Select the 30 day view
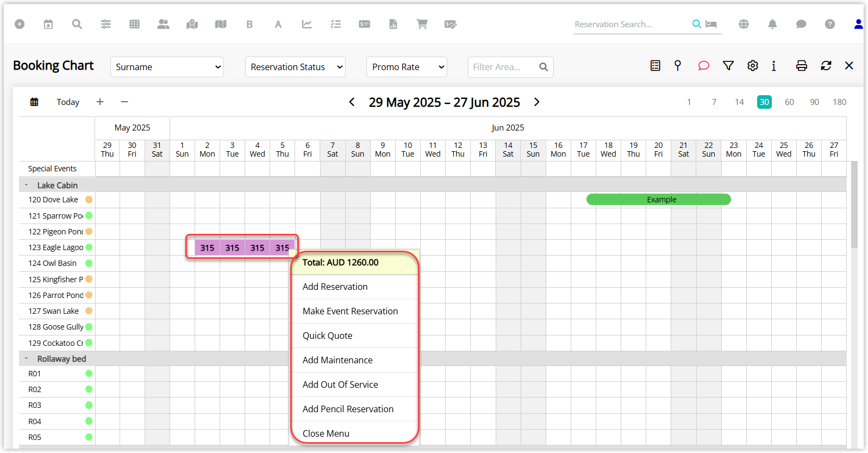The image size is (868, 453). pos(764,102)
